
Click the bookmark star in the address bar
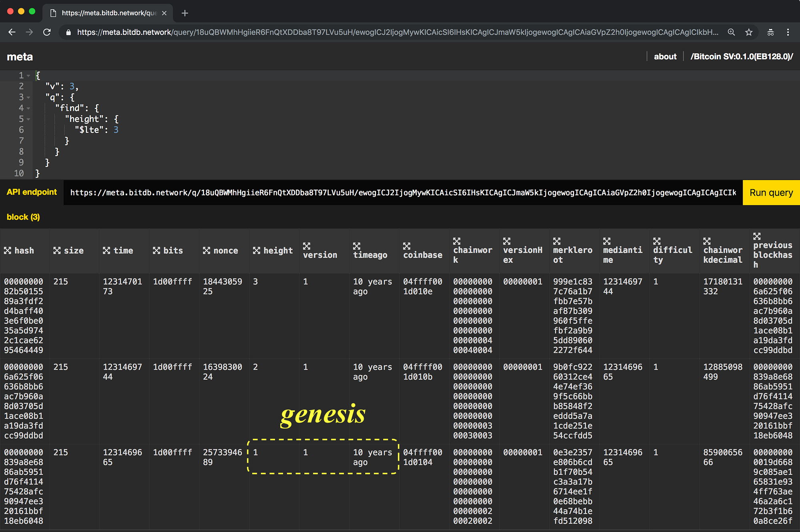(x=748, y=32)
